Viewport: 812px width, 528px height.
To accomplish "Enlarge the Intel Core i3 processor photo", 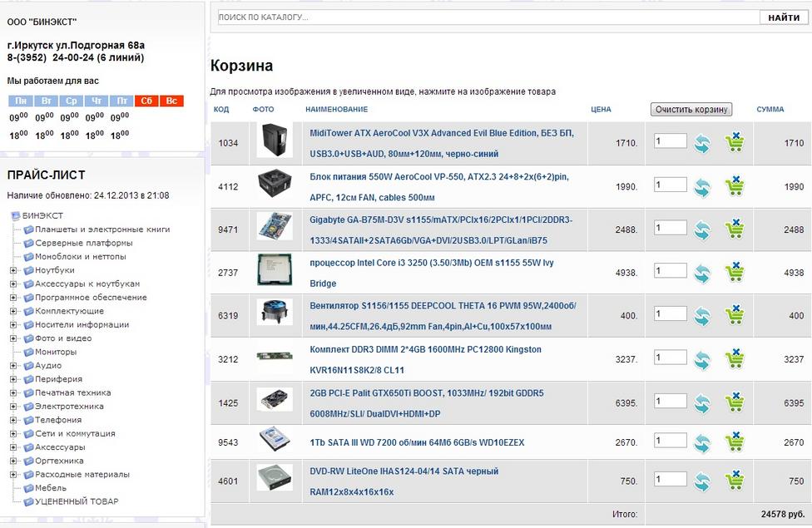I will point(275,269).
